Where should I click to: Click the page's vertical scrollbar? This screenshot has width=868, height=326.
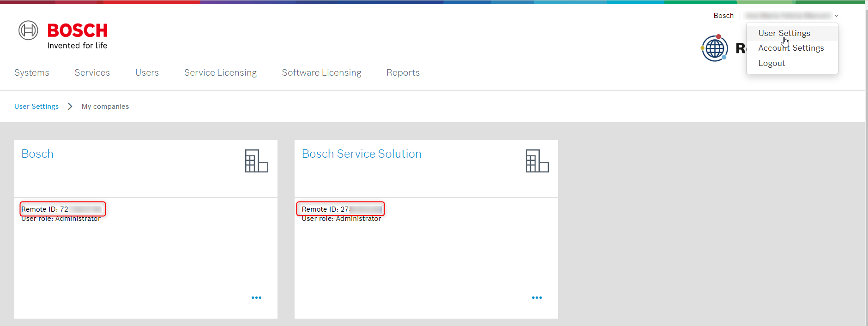[x=866, y=166]
